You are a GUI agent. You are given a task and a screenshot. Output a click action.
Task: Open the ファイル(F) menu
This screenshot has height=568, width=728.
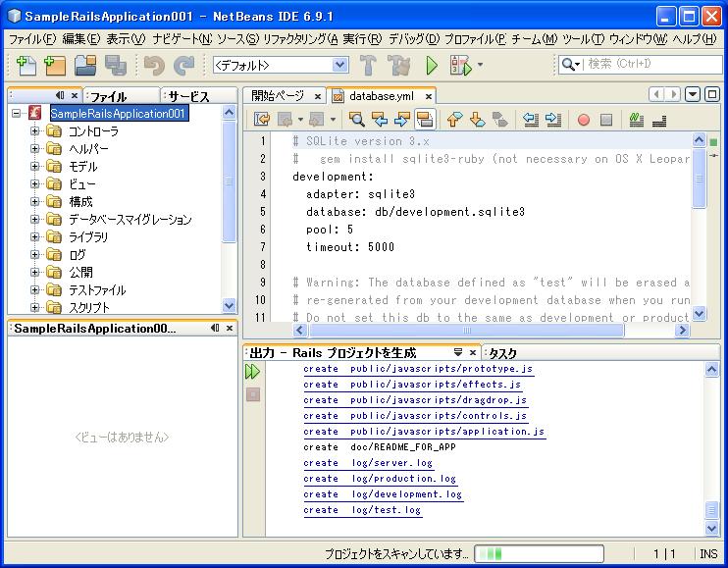32,39
